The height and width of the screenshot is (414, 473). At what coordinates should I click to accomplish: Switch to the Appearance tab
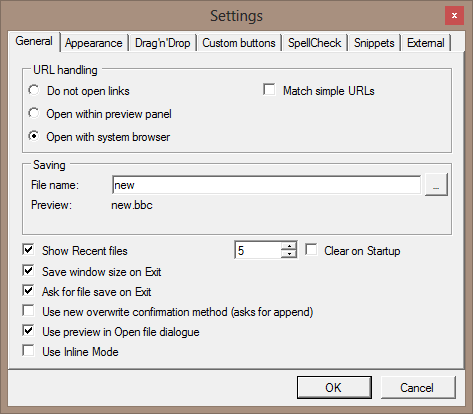point(94,43)
